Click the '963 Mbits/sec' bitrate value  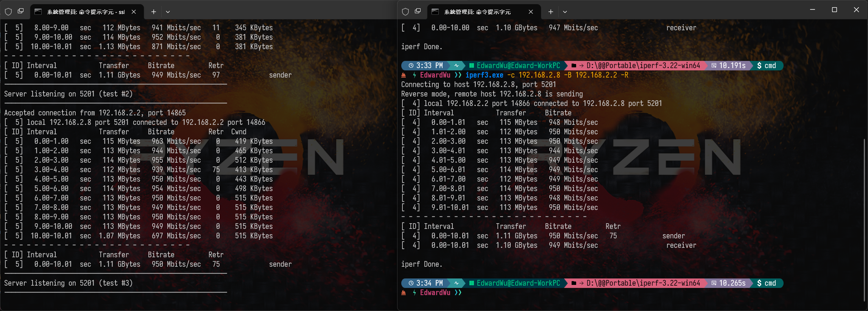pos(176,141)
